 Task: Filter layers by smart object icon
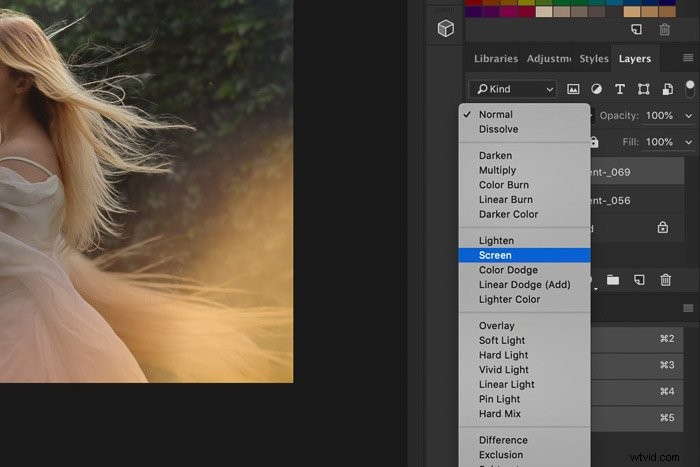click(667, 89)
